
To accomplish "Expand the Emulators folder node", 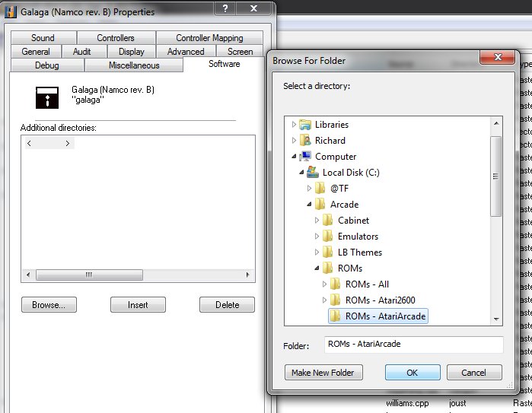I will [x=317, y=236].
